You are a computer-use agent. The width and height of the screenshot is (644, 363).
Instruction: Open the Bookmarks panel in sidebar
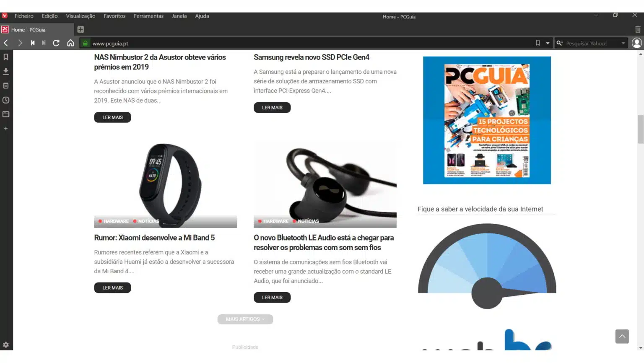click(x=6, y=57)
